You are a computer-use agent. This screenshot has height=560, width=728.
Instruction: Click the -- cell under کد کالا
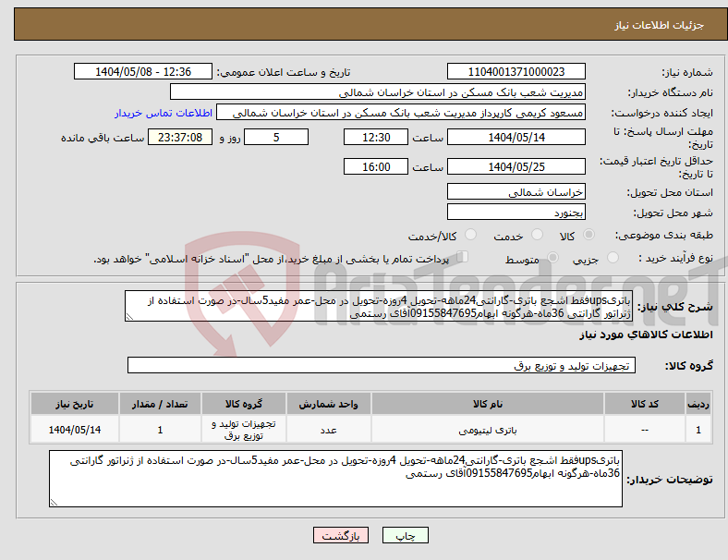click(x=645, y=430)
